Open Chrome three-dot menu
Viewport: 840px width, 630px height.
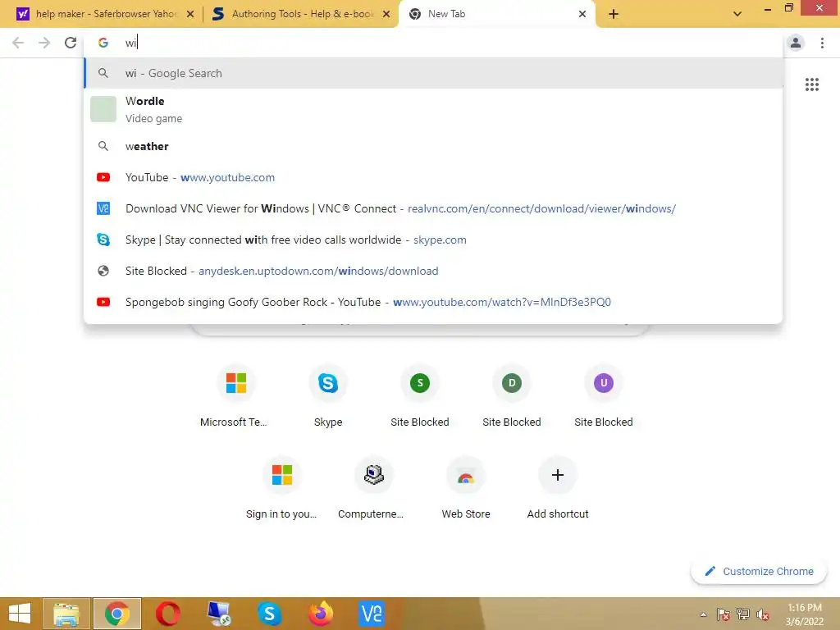822,43
